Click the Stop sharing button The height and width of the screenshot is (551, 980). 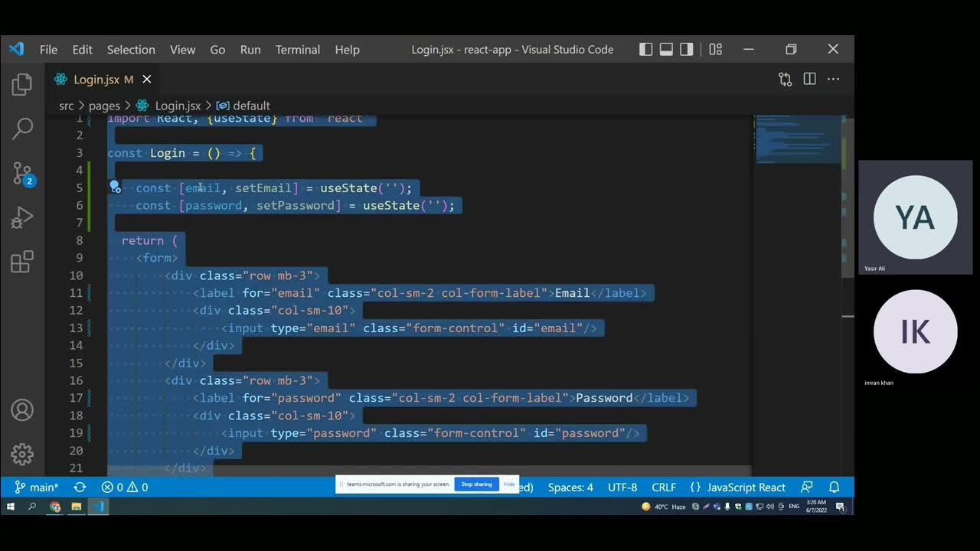[x=476, y=484]
